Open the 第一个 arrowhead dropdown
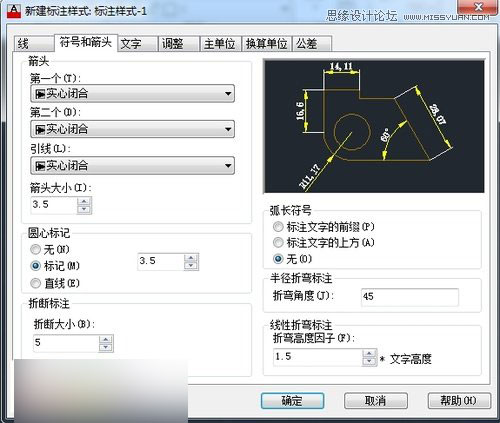This screenshot has height=423, width=500. pos(132,94)
